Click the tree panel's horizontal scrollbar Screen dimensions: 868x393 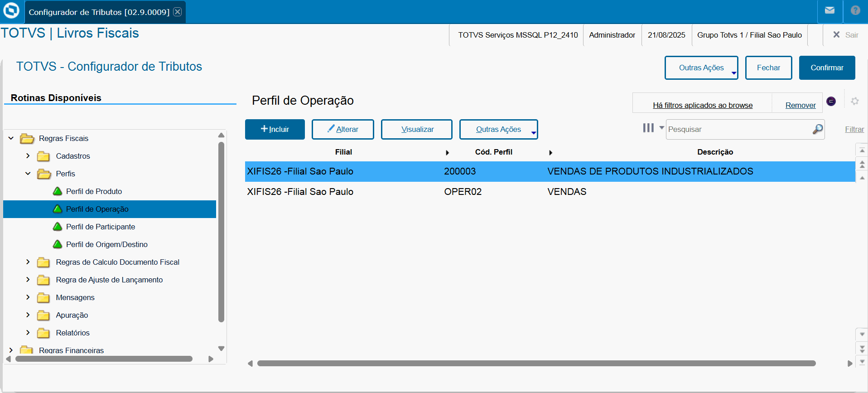[104, 359]
